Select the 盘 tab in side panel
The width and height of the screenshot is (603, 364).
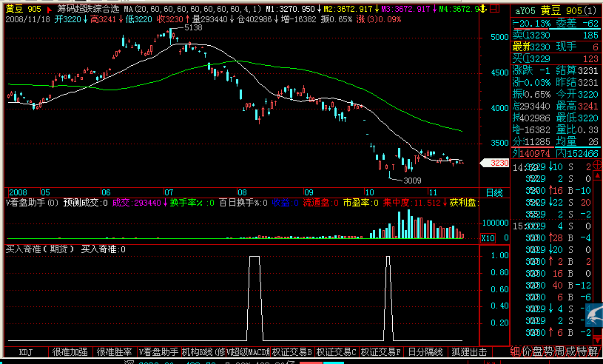[x=538, y=351]
